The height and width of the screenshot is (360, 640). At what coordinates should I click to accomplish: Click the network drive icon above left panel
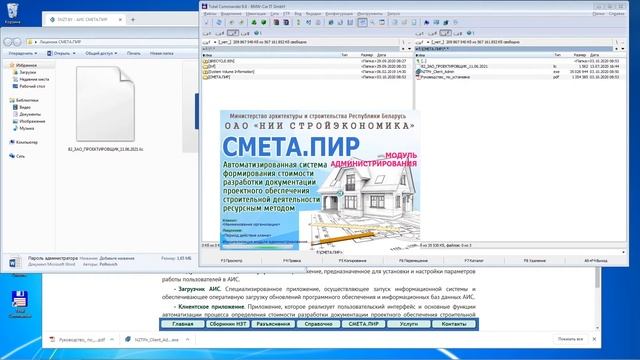click(x=258, y=33)
